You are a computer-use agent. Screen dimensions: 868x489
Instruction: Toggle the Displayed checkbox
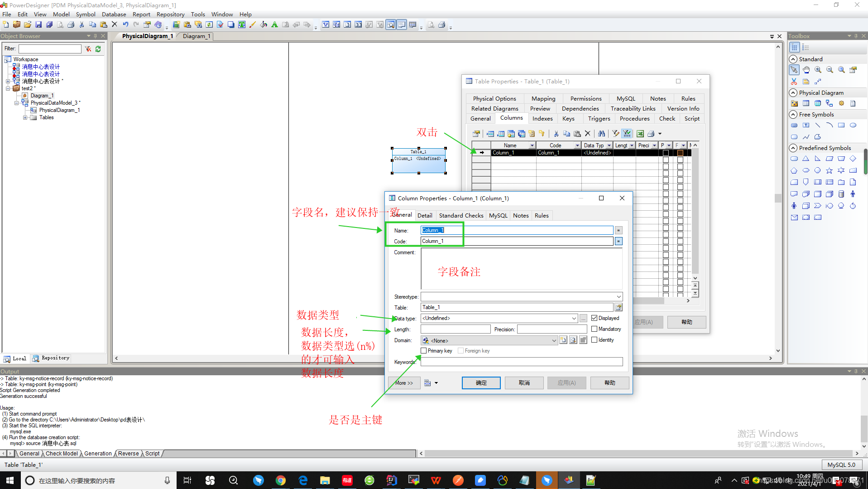pos(595,318)
